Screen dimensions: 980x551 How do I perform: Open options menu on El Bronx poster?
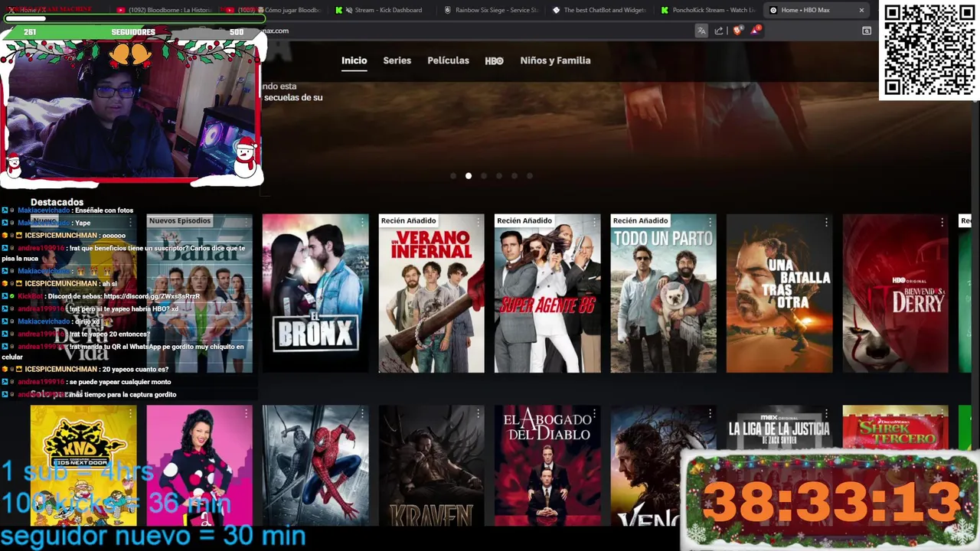pos(362,222)
